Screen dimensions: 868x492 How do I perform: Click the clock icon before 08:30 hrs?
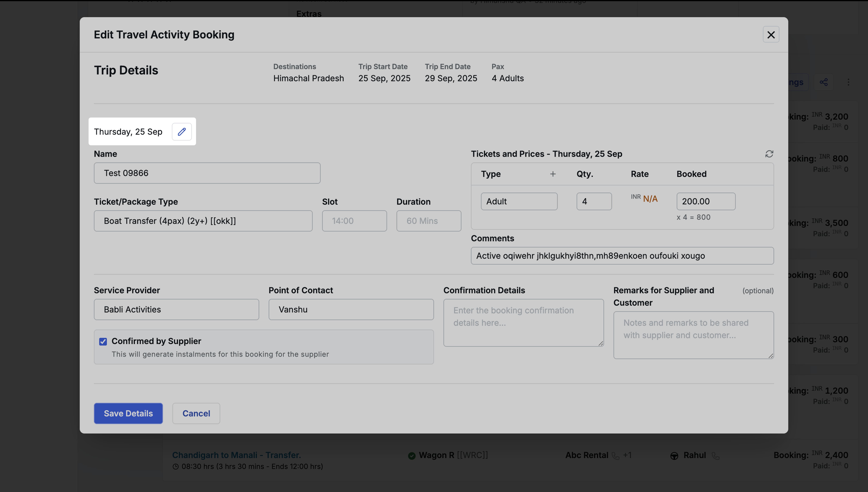click(x=176, y=467)
